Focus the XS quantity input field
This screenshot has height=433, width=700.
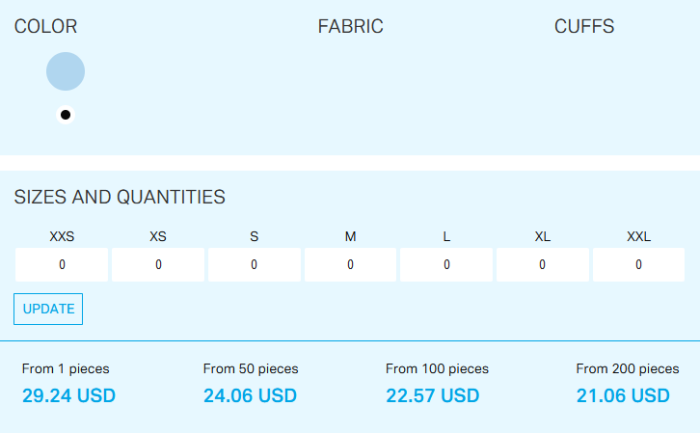coord(158,265)
